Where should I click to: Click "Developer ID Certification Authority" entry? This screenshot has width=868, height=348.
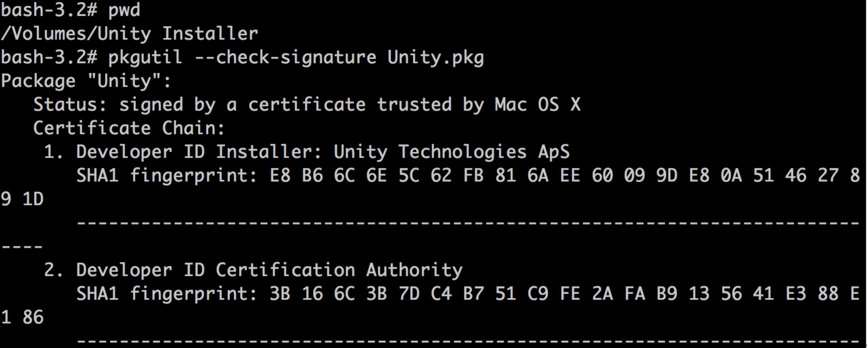(x=270, y=270)
